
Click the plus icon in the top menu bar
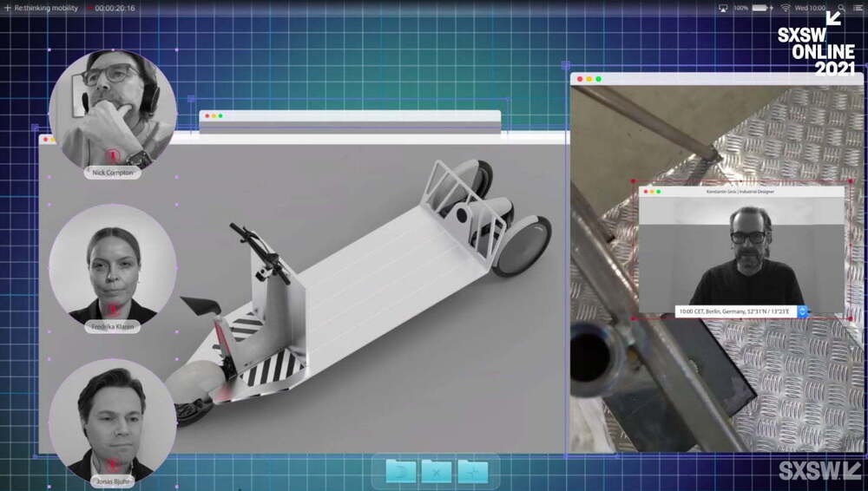(x=8, y=8)
